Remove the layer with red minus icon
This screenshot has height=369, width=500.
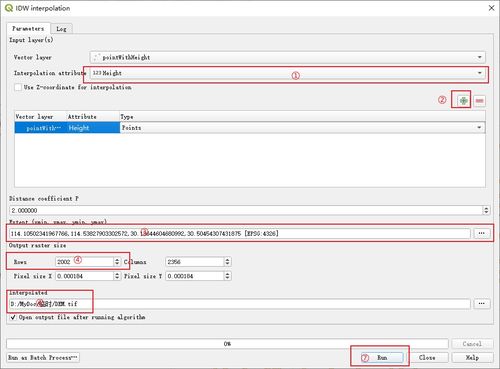click(480, 100)
